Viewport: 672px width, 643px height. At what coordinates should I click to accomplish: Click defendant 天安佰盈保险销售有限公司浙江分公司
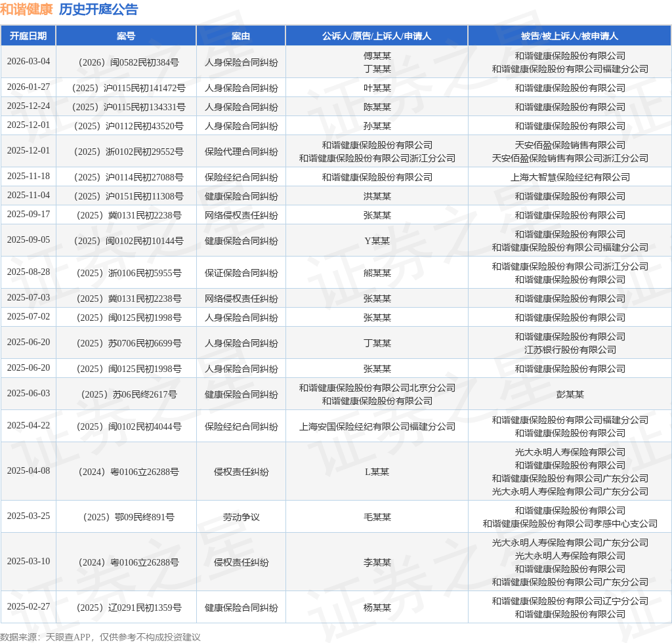coord(570,159)
